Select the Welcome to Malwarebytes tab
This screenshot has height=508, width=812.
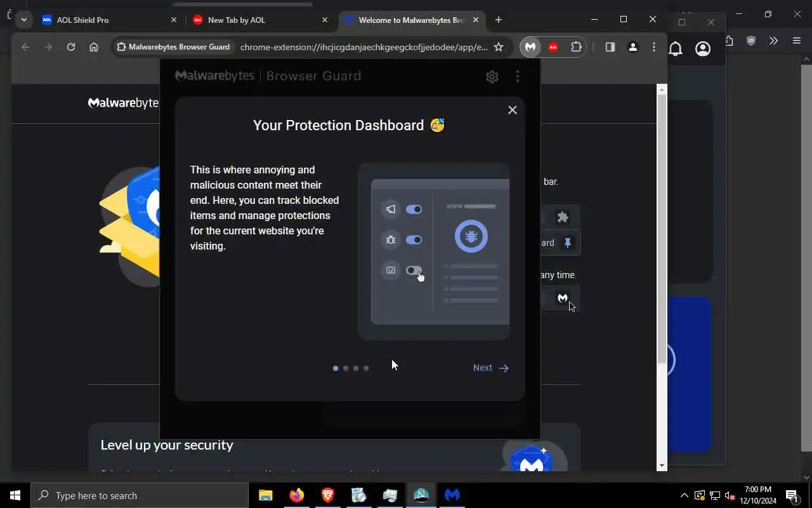[x=412, y=20]
